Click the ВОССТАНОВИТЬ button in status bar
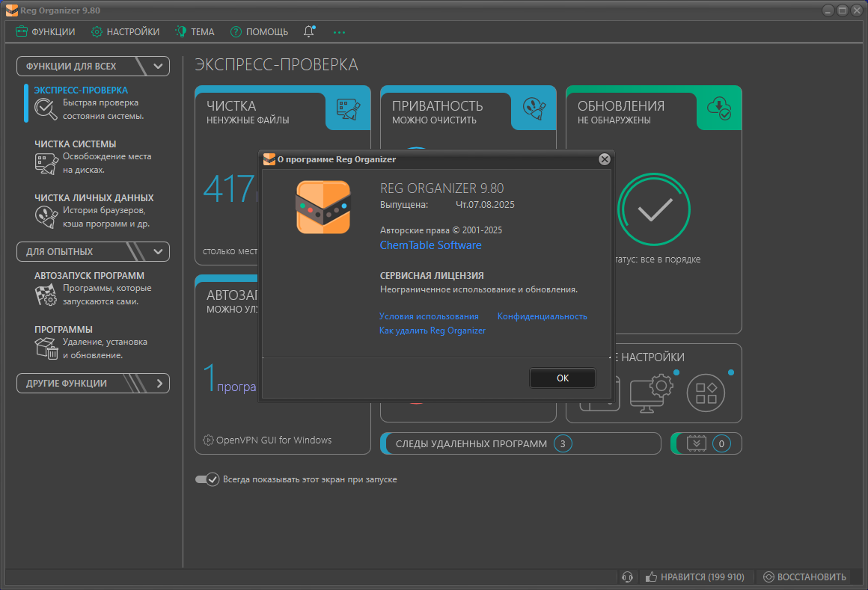868x590 pixels. click(804, 577)
